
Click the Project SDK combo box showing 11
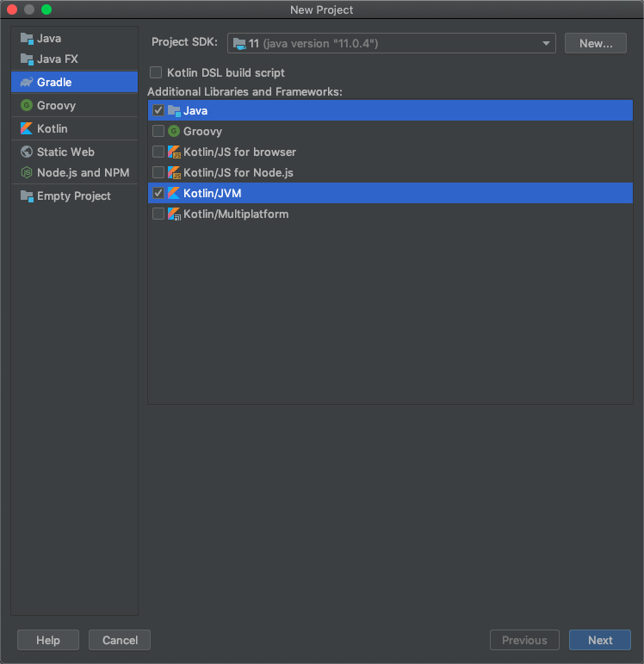click(x=391, y=43)
